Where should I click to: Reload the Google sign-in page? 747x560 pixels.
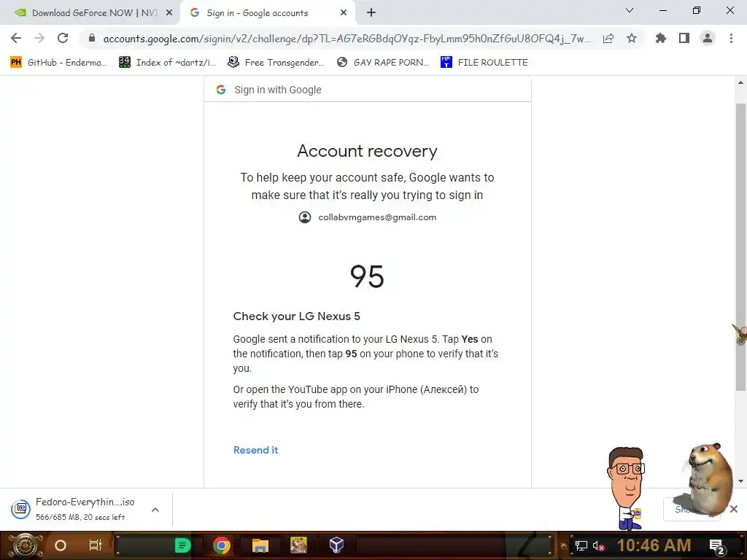point(63,38)
